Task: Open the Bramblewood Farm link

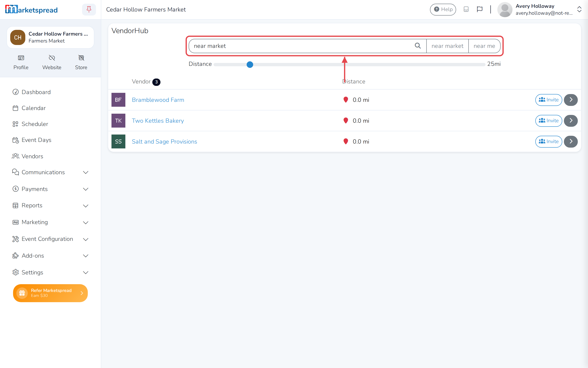Action: point(158,100)
